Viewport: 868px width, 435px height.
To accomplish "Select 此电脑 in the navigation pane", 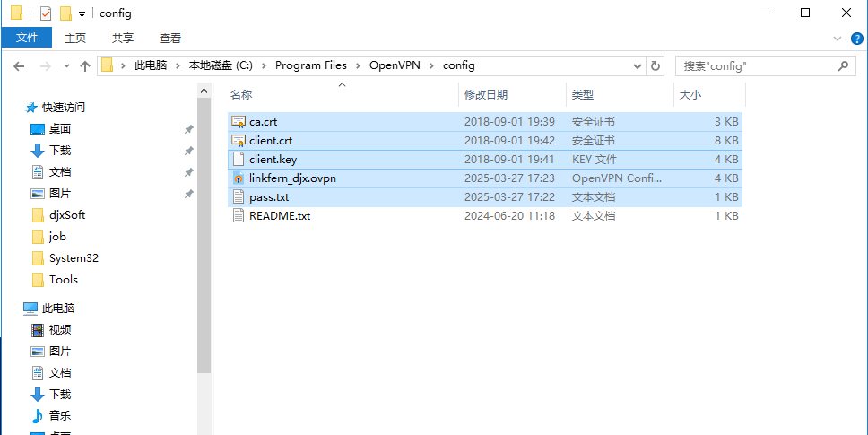I will coord(58,309).
